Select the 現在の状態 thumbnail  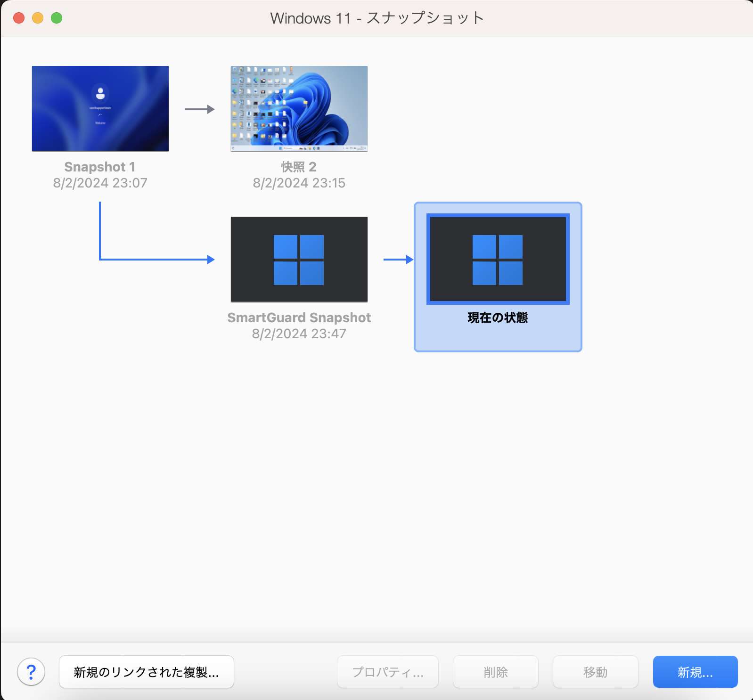pos(498,259)
